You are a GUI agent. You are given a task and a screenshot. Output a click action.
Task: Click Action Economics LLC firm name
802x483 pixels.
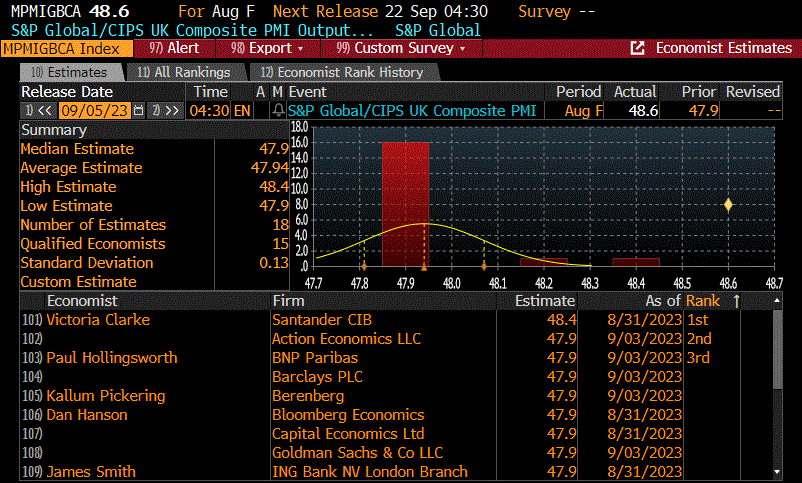click(x=346, y=339)
